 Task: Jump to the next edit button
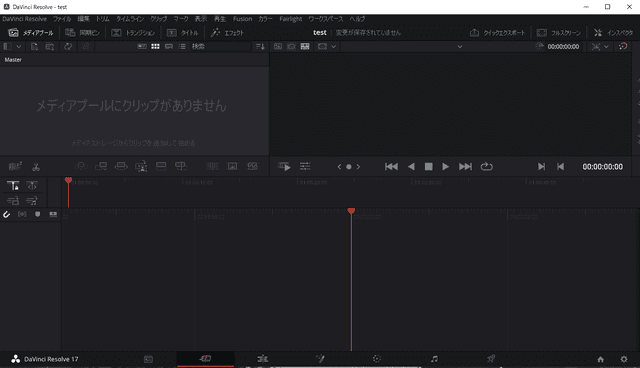tap(465, 166)
